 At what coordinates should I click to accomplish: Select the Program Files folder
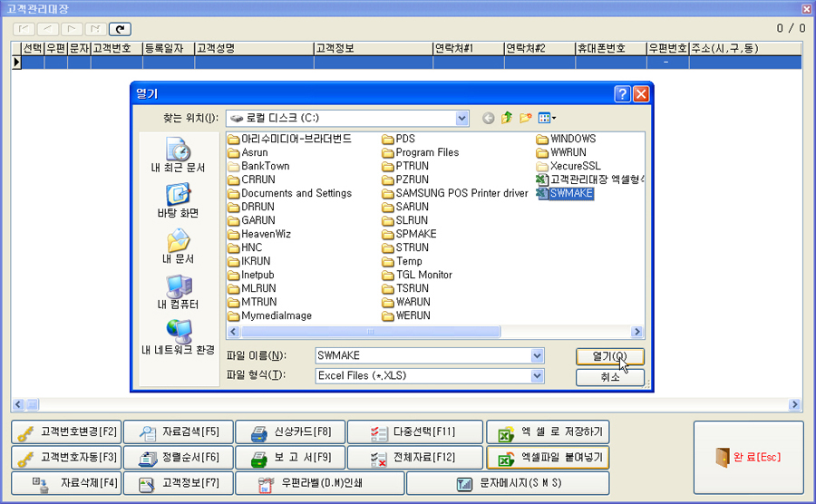(x=421, y=152)
